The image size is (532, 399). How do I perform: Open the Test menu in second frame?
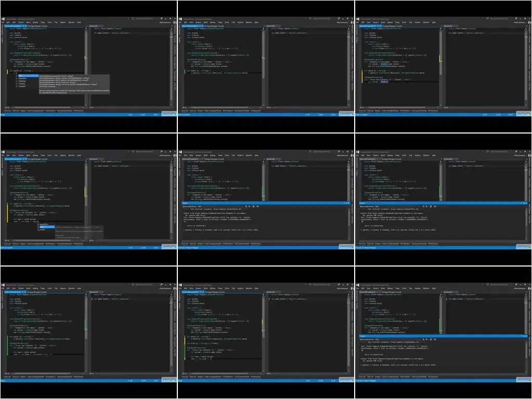click(x=233, y=22)
